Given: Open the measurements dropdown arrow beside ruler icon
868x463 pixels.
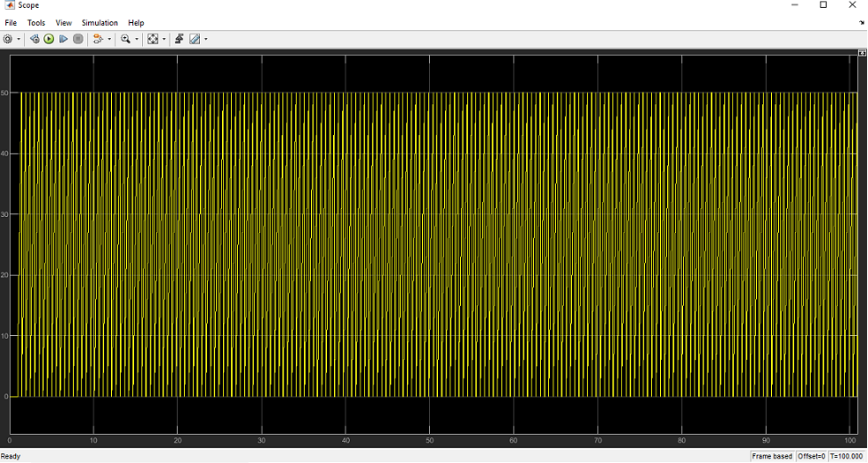Looking at the screenshot, I should (206, 39).
